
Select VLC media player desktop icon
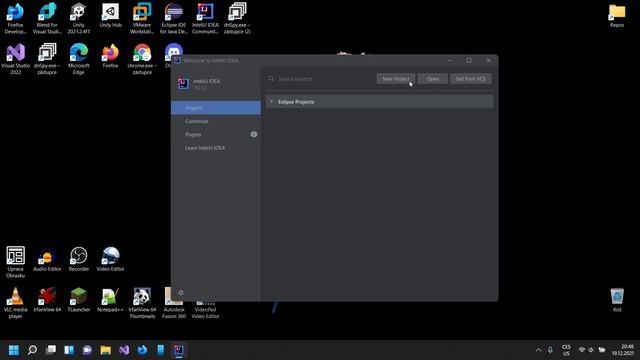tap(16, 303)
